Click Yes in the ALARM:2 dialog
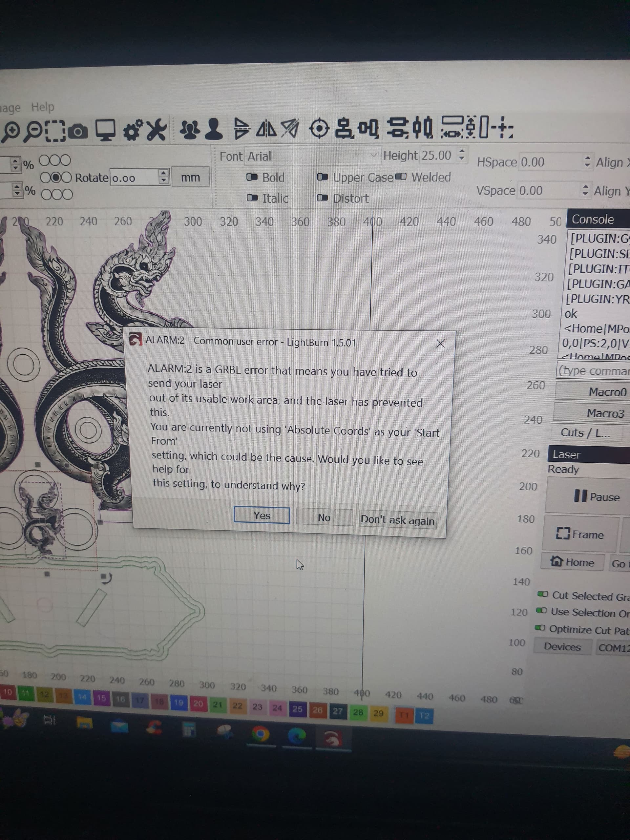The width and height of the screenshot is (630, 840). pyautogui.click(x=262, y=515)
